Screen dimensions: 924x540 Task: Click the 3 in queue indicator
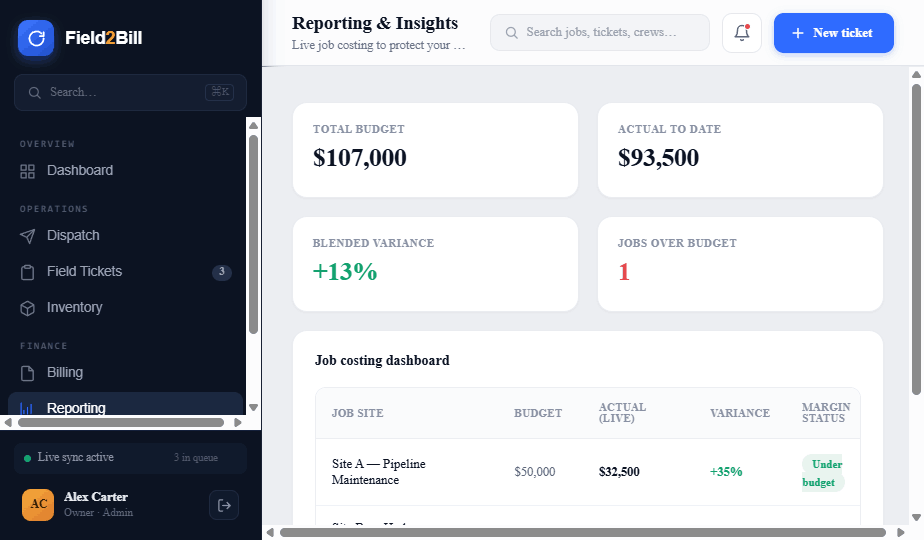click(196, 457)
